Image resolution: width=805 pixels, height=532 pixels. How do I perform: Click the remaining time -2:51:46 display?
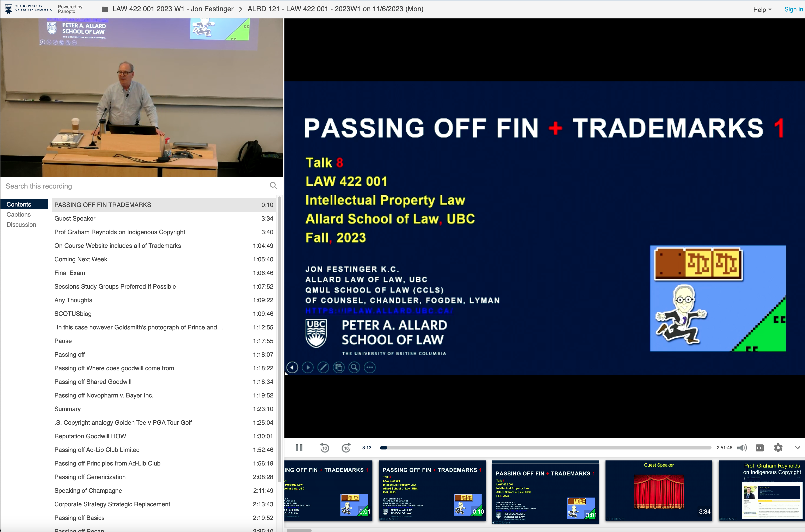[724, 448]
